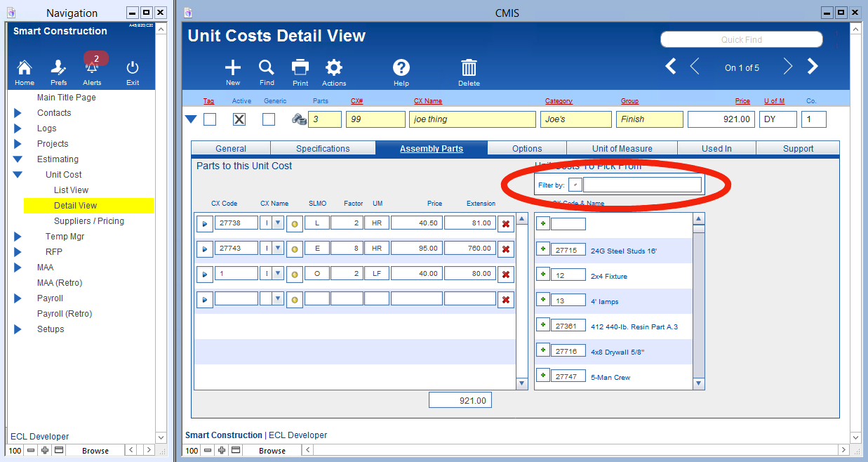
Task: Open the Support tab
Action: pos(799,148)
